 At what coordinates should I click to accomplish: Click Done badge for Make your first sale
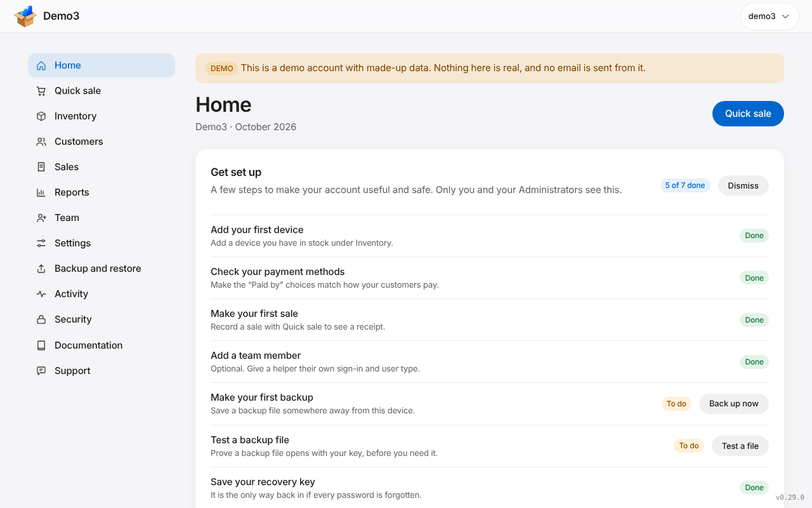tap(754, 320)
